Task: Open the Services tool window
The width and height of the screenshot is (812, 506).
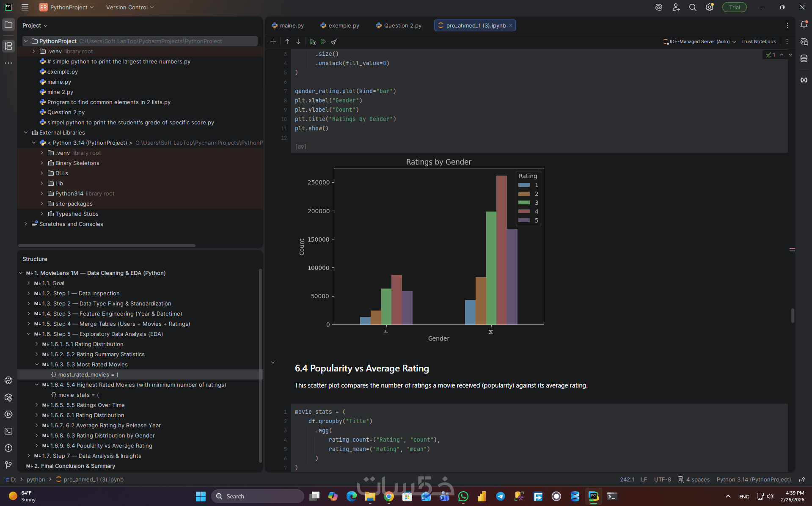Action: click(x=8, y=414)
